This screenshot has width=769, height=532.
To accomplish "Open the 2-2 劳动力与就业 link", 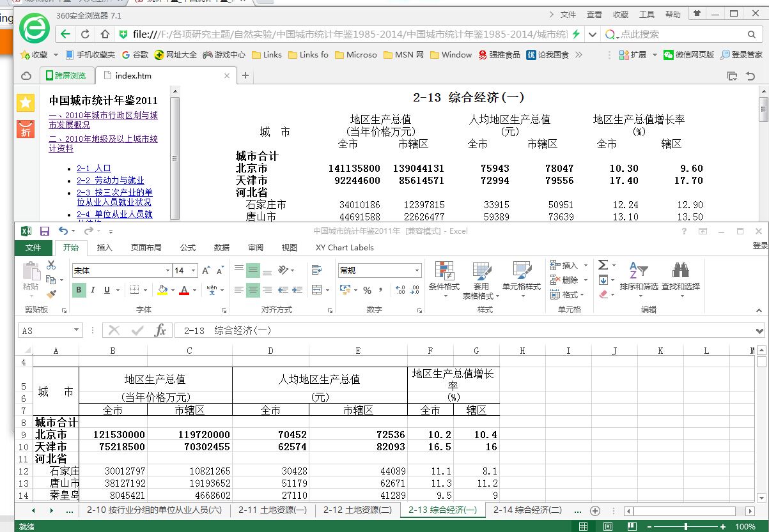I will (110, 181).
